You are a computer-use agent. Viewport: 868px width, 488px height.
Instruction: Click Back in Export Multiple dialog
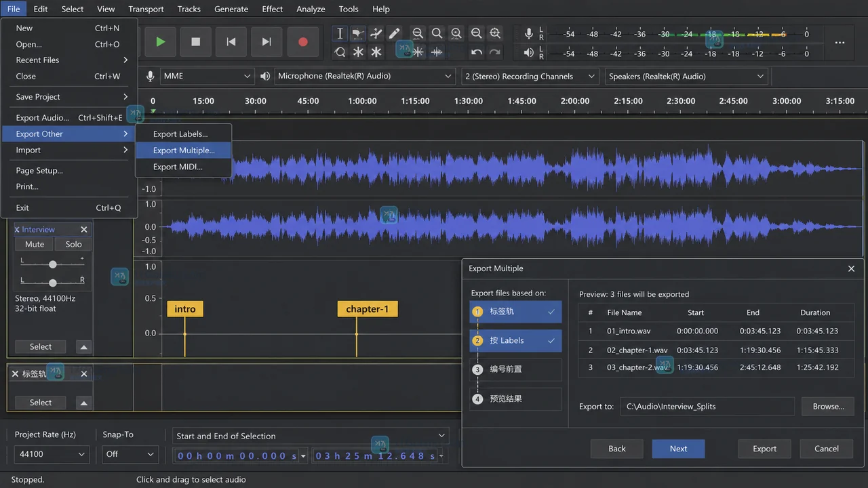point(617,449)
